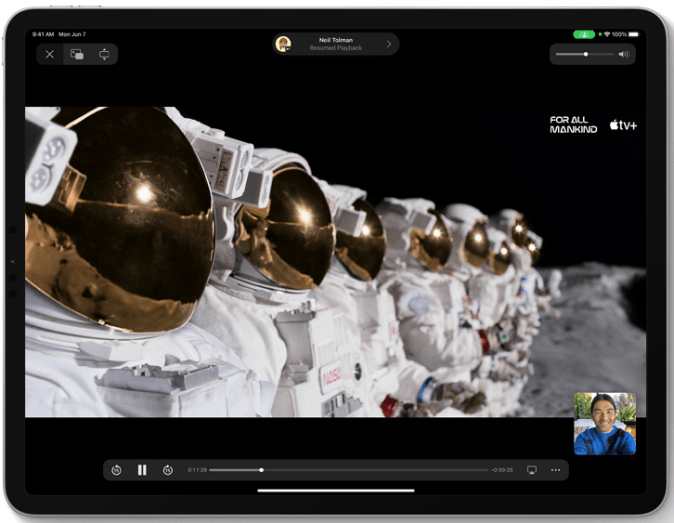Tap Neil Tolman's avatar in the banner

pos(283,44)
